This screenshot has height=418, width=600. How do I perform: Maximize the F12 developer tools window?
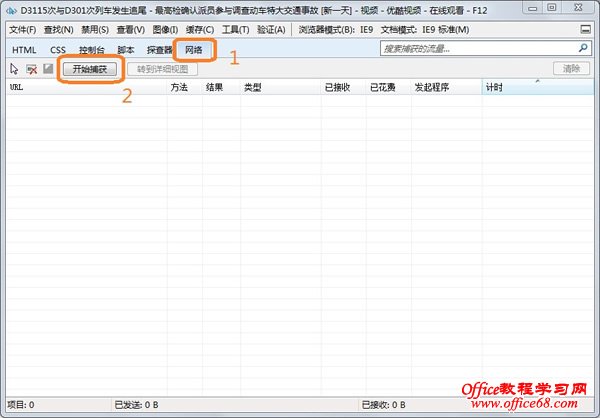(x=552, y=8)
